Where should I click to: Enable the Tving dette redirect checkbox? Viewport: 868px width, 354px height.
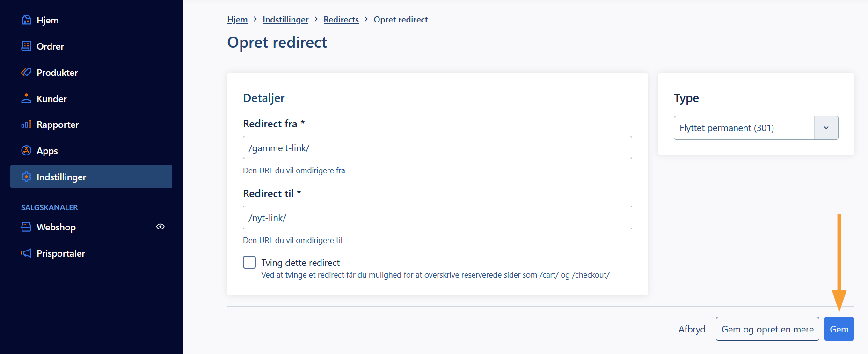249,262
